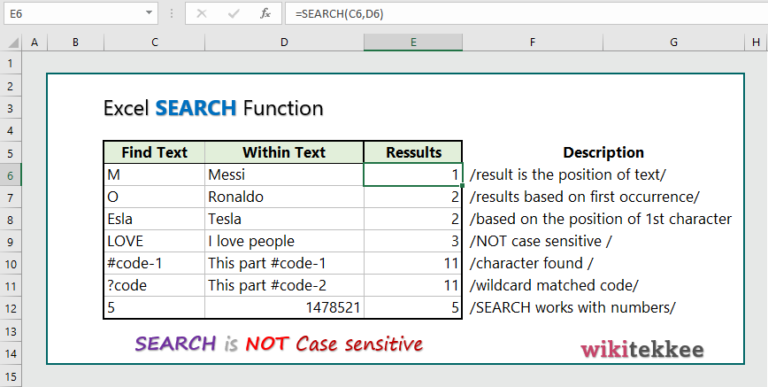Screen dimensions: 768x387
Task: Click result cell showing 3 for LOVE
Action: click(413, 241)
